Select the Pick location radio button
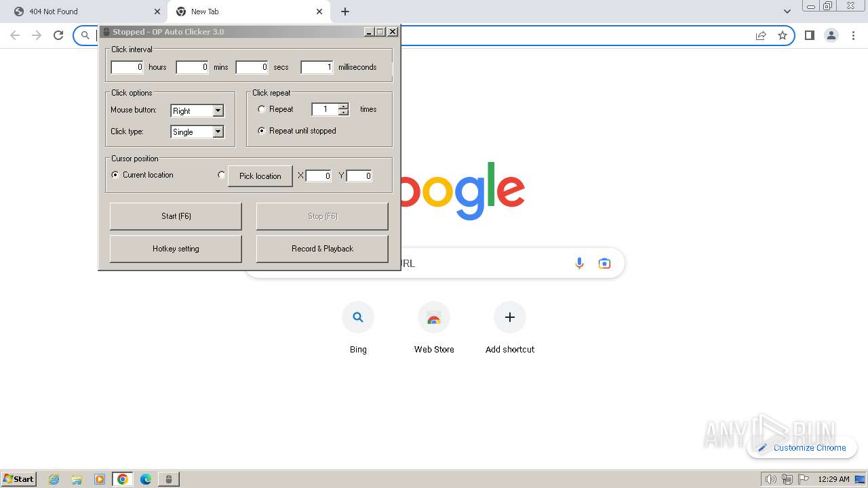The image size is (868, 488). tap(221, 175)
